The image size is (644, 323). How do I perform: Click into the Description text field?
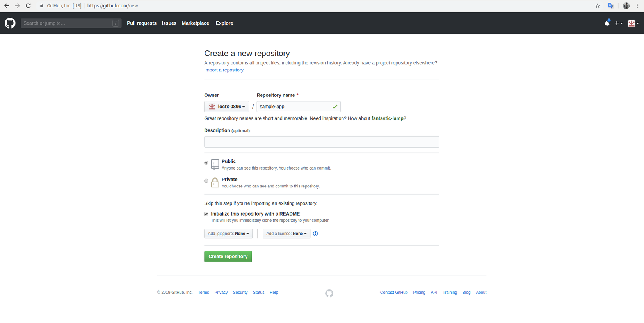322,142
